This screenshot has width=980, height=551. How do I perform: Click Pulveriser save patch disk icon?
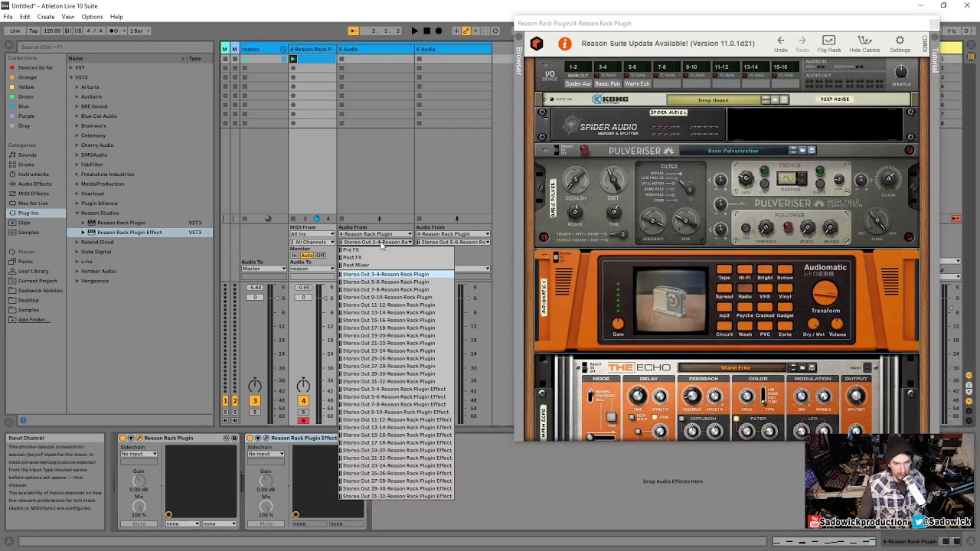(812, 150)
